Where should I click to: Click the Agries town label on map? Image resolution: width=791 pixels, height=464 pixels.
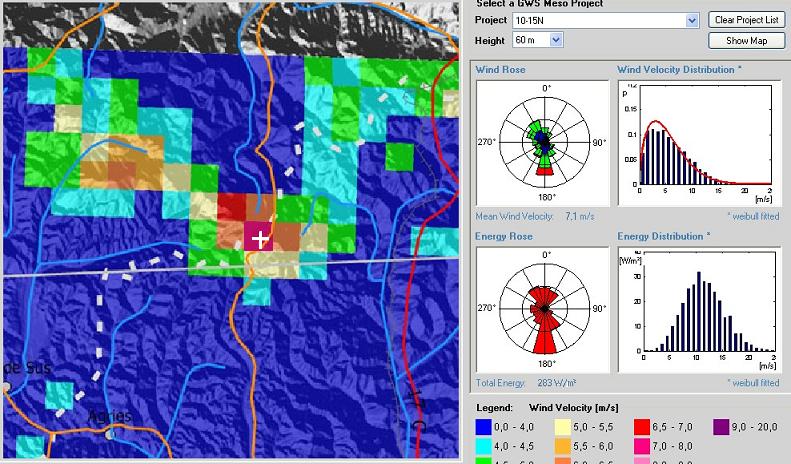(x=110, y=415)
